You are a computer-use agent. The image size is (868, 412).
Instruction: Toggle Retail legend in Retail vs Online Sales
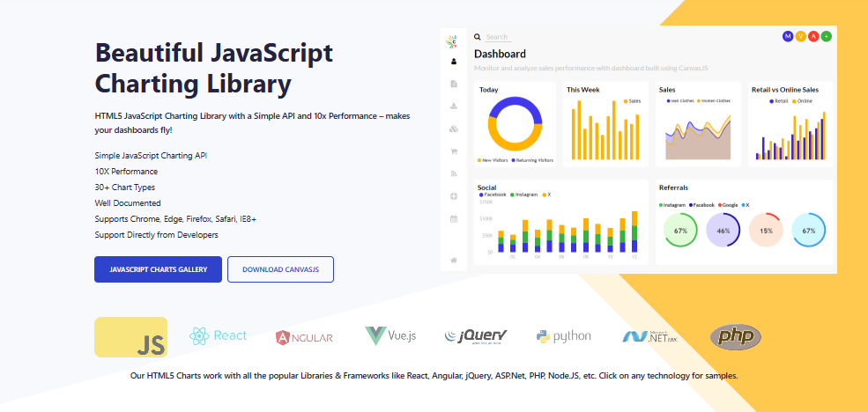point(779,101)
